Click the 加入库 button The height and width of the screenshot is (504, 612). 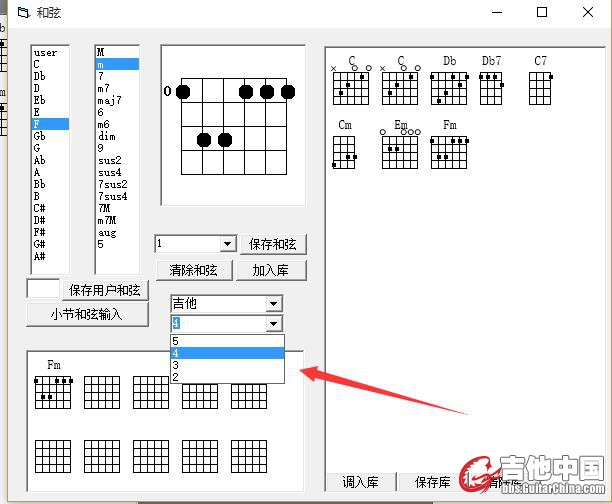[271, 270]
